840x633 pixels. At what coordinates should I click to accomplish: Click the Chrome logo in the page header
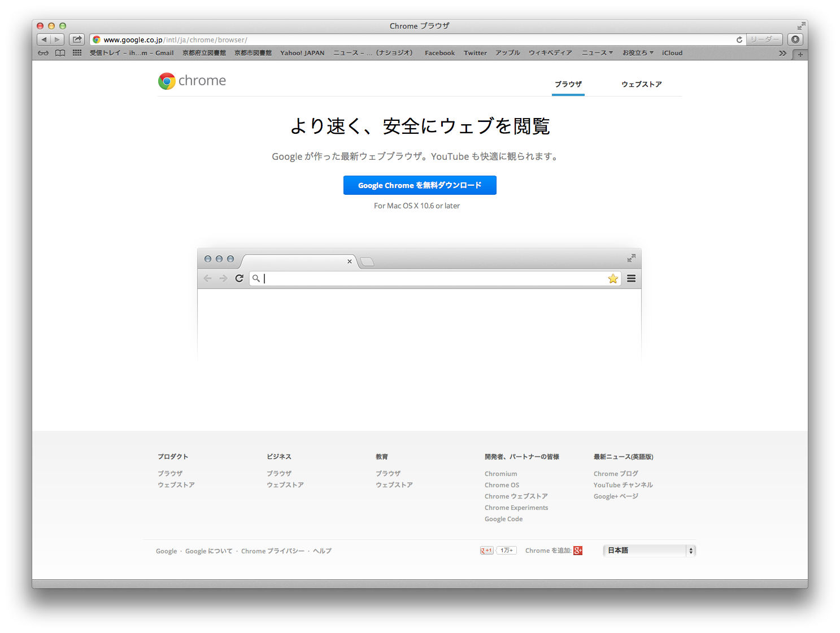[192, 81]
